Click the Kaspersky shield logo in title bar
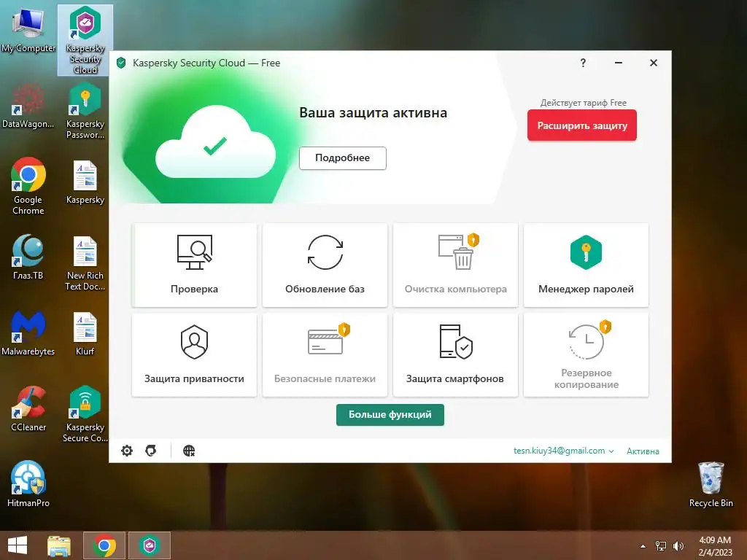This screenshot has height=560, width=747. tap(121, 63)
